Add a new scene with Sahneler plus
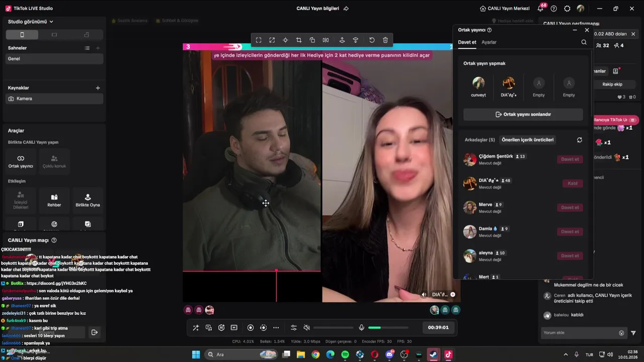Image resolution: width=644 pixels, height=362 pixels. click(x=98, y=48)
